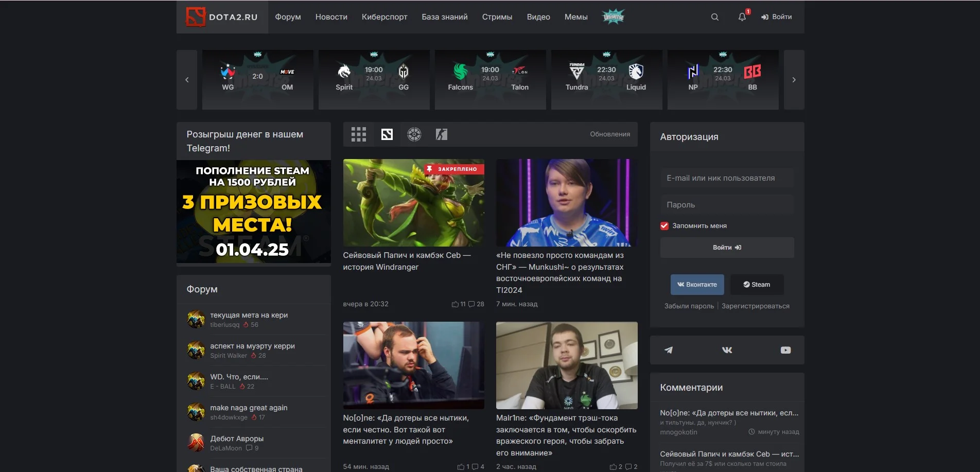Select the Deadlock wheel filter icon
This screenshot has width=980, height=472.
(x=413, y=134)
